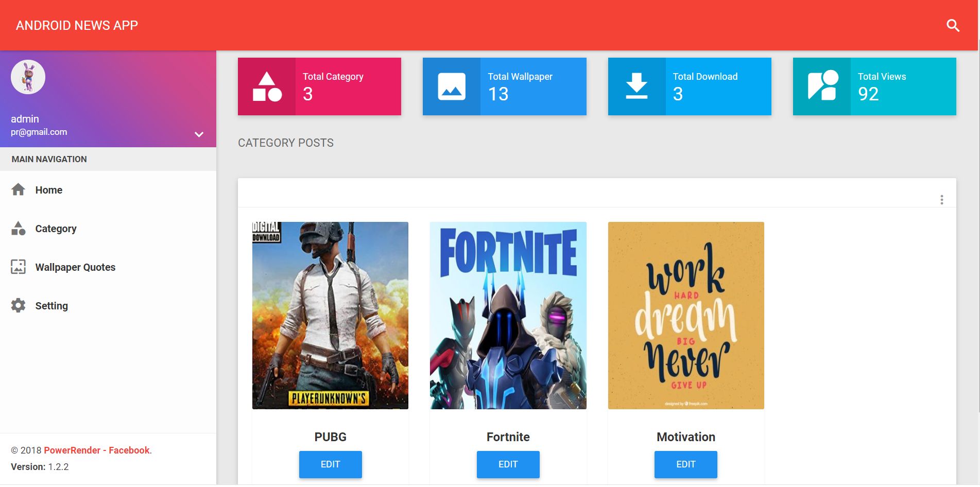Click the Total Wallpaper image icon

[x=452, y=86]
